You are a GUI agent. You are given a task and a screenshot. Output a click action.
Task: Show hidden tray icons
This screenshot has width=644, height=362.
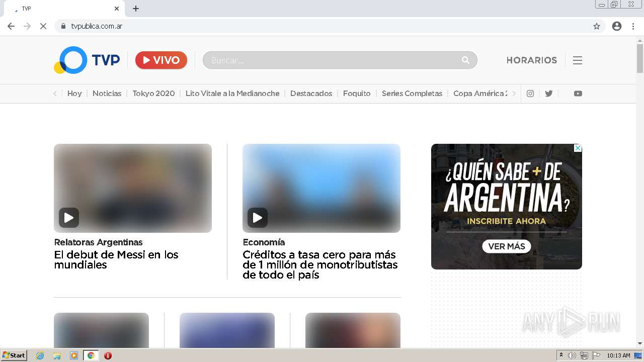[561, 355]
